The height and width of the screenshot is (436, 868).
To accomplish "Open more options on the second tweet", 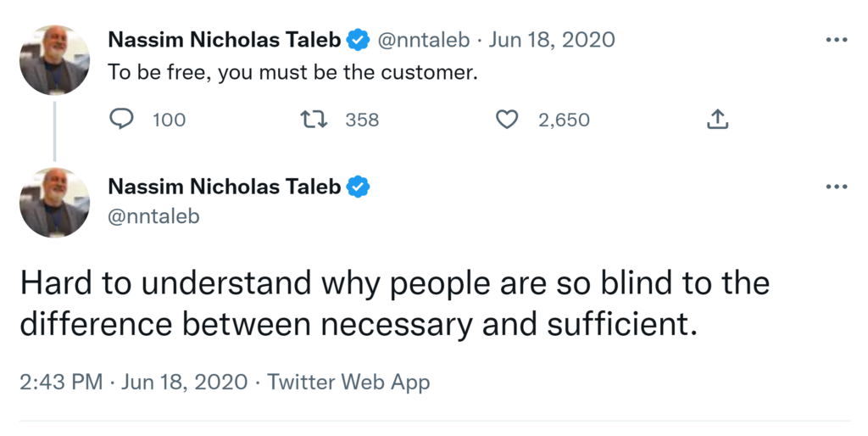I will pos(836,187).
